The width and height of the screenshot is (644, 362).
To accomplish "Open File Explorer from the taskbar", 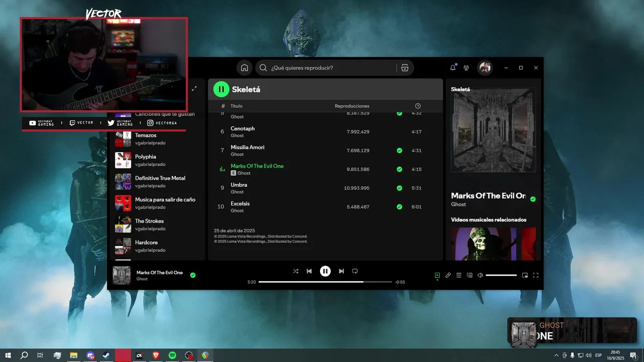I will (x=73, y=355).
